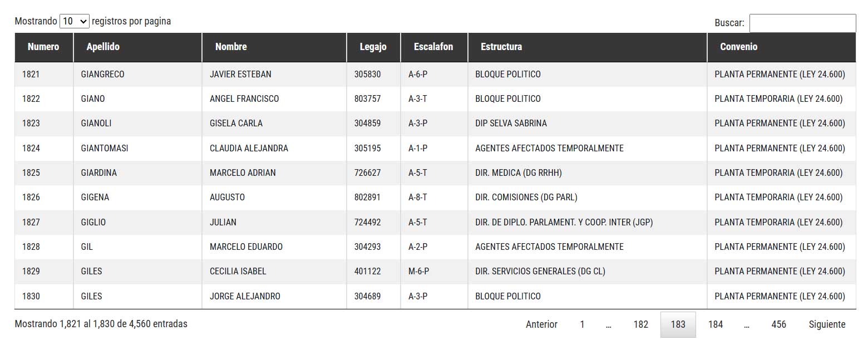868x345 pixels.
Task: Open page 184 in pagination
Action: pyautogui.click(x=715, y=324)
